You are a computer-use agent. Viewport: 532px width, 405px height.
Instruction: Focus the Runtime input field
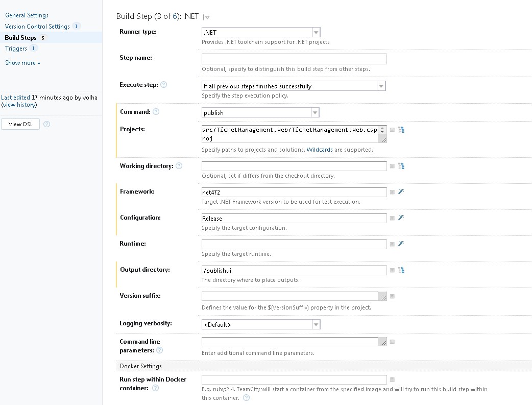(x=294, y=244)
